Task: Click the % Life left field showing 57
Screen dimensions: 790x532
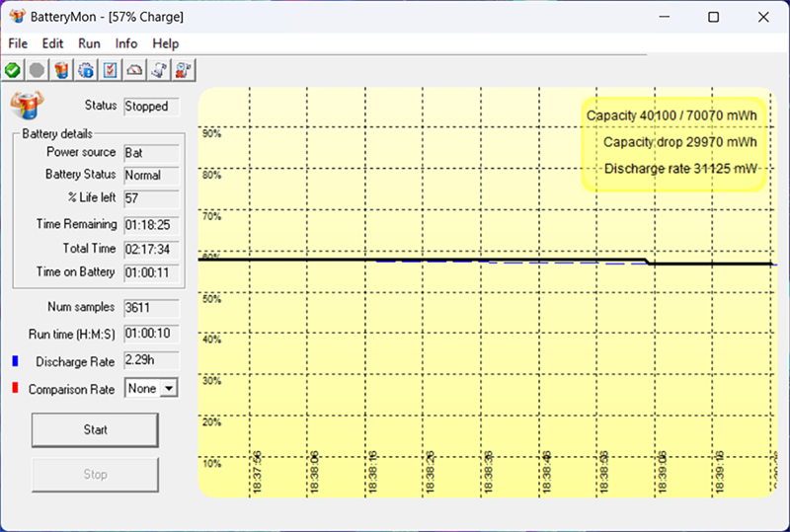Action: 151,198
